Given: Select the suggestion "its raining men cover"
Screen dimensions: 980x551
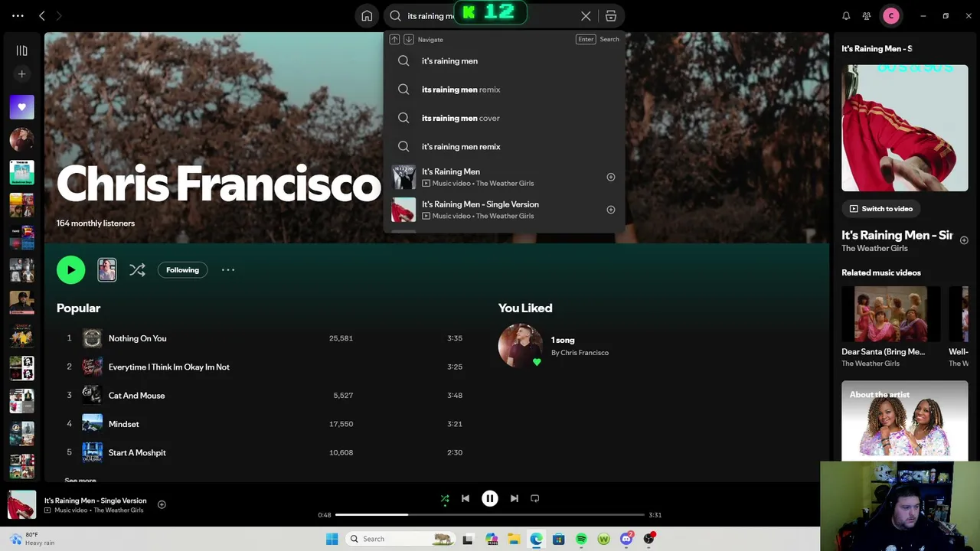Looking at the screenshot, I should [505, 118].
